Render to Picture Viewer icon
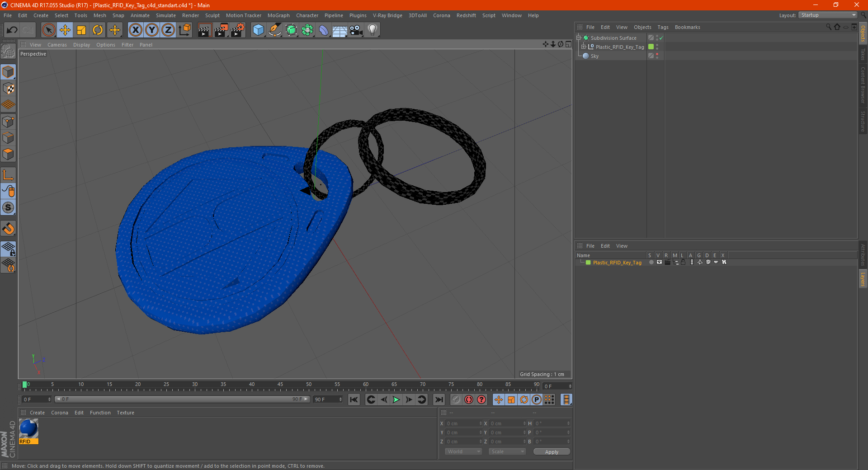Viewport: 868px width, 470px height. (221, 30)
